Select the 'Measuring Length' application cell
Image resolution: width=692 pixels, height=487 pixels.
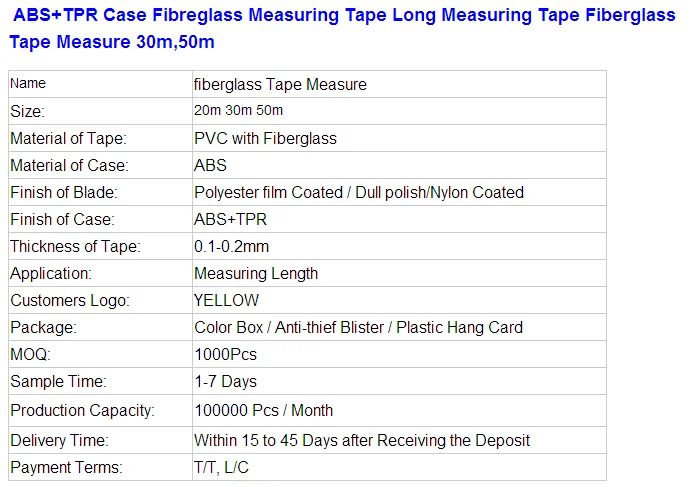(256, 273)
